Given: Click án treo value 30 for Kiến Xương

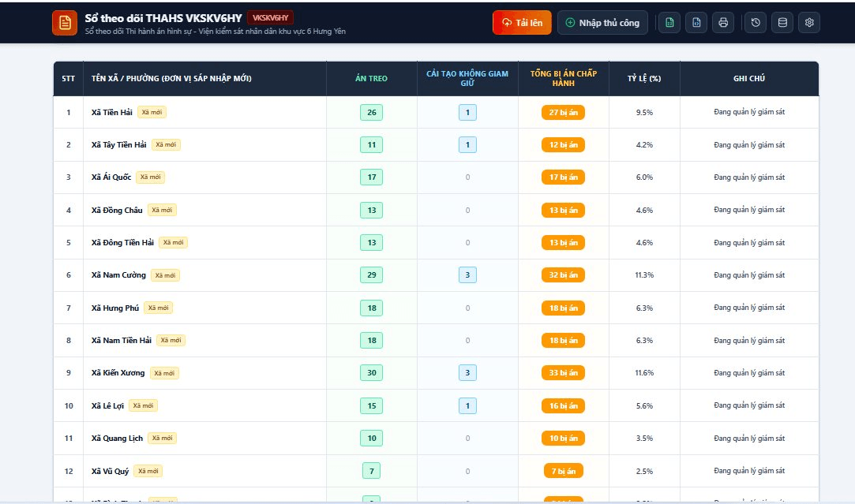Looking at the screenshot, I should pyautogui.click(x=371, y=373).
